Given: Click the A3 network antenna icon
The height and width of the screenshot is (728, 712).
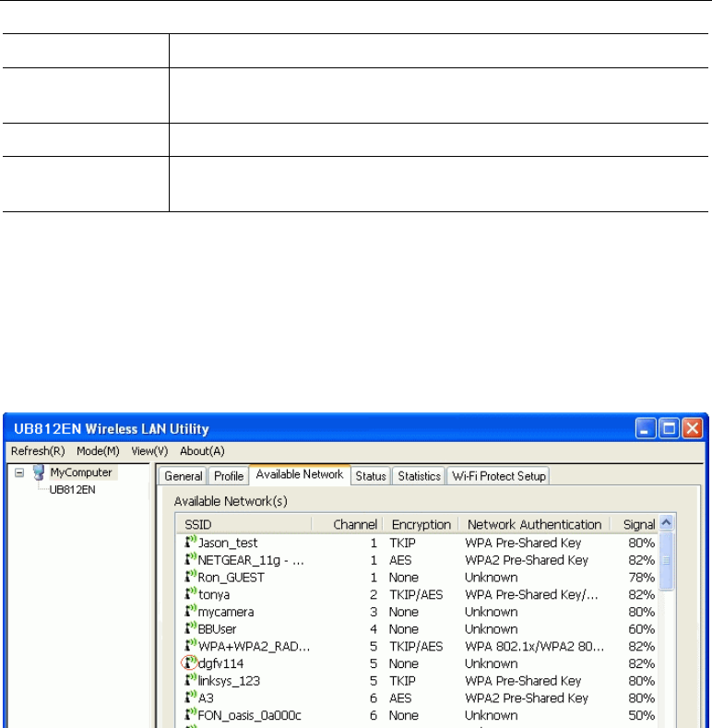Looking at the screenshot, I should [191, 697].
